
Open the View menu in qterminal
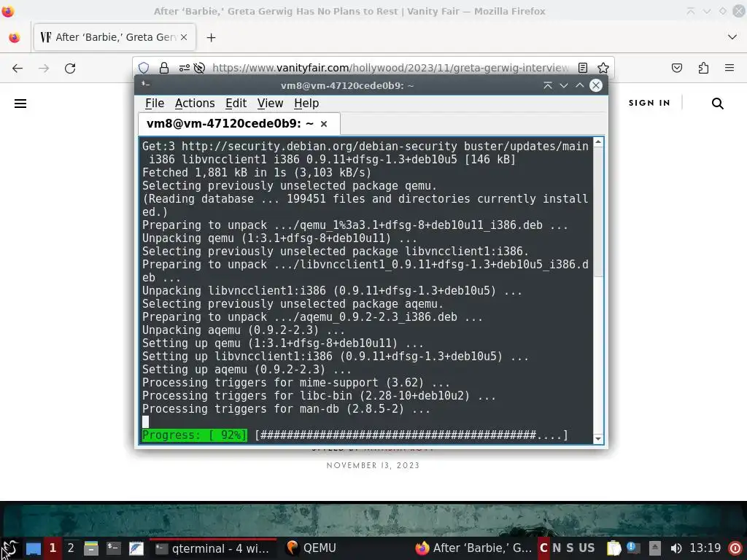[x=270, y=104]
